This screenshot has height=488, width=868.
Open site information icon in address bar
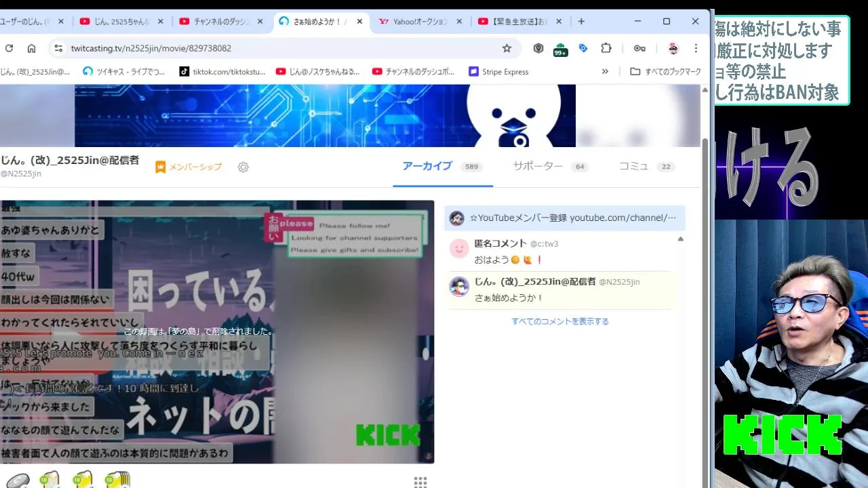(58, 48)
